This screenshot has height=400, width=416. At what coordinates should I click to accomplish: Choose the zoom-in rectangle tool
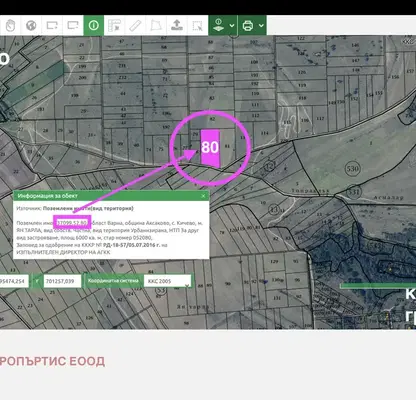(52, 25)
